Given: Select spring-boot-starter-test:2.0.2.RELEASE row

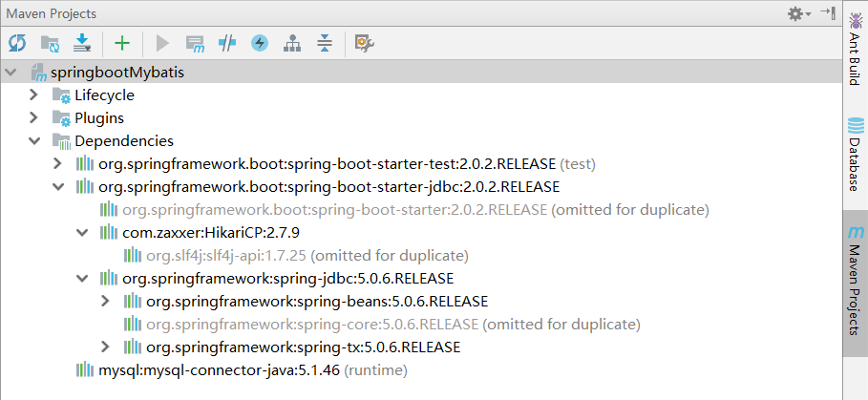Looking at the screenshot, I should click(x=347, y=164).
